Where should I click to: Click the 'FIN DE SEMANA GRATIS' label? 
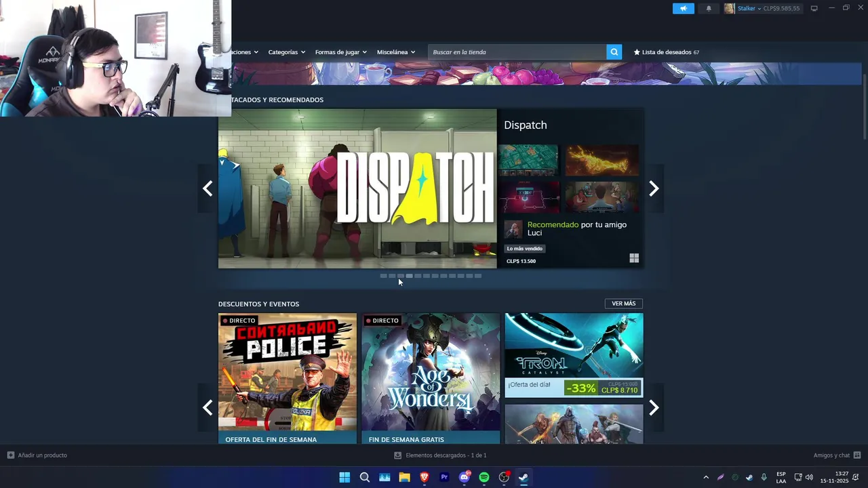pos(406,440)
